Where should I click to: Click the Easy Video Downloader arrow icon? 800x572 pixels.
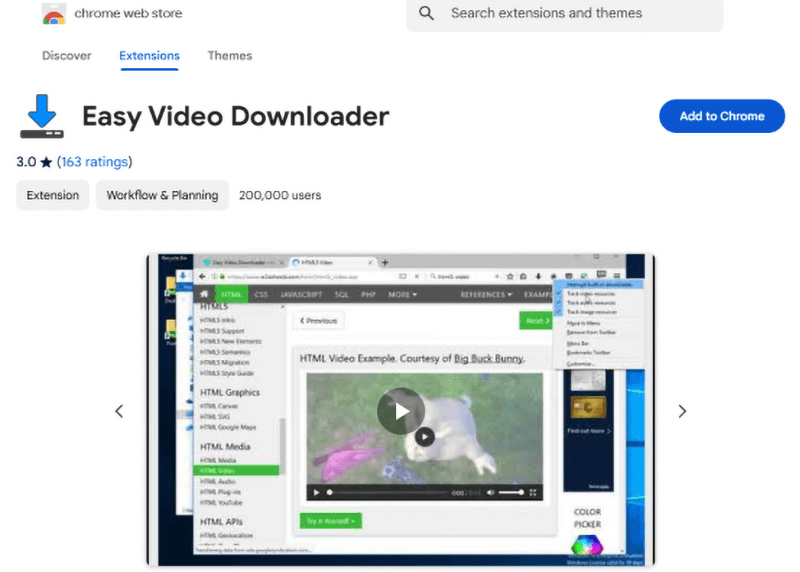pos(42,116)
